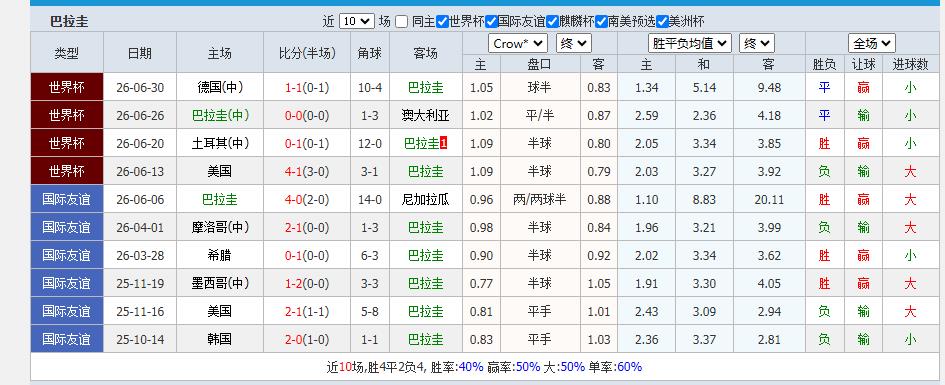Open the Crow* company dropdown
Screen dimensions: 945x385
pyautogui.click(x=518, y=43)
